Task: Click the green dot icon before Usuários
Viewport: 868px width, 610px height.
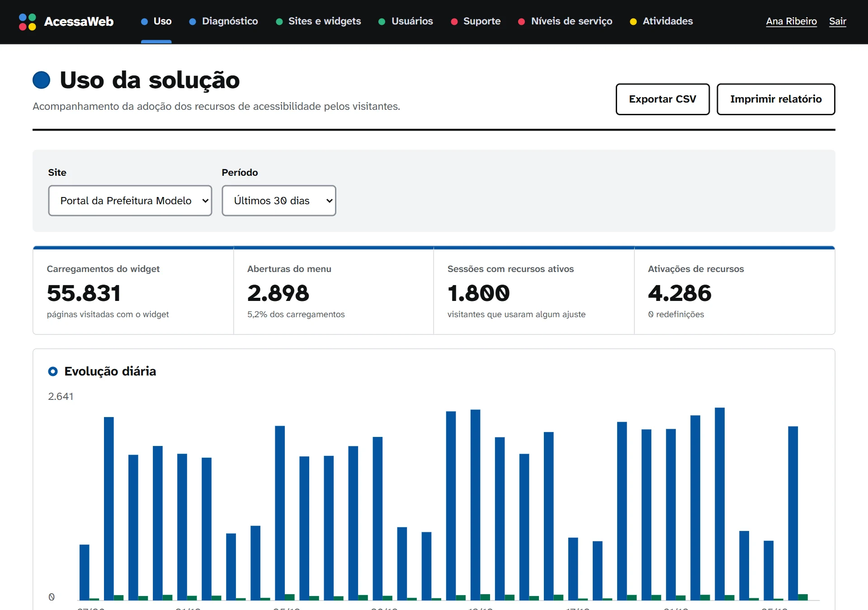Action: tap(382, 22)
